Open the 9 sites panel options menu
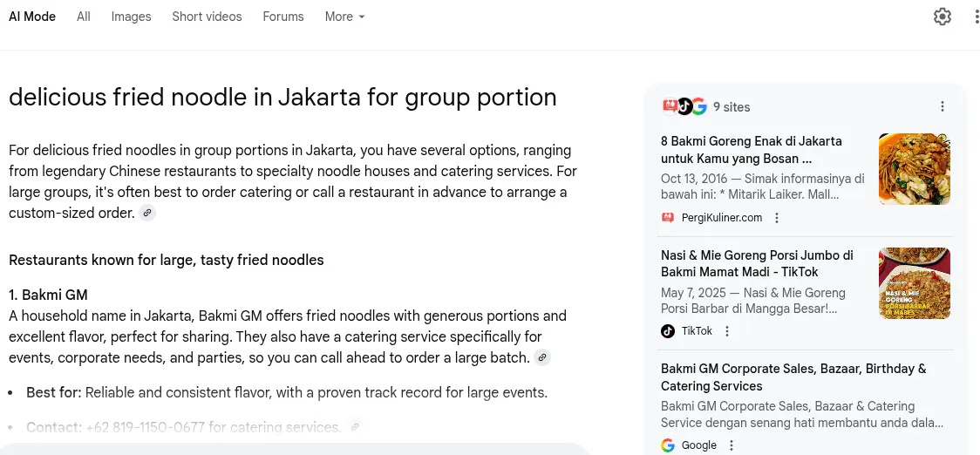This screenshot has height=455, width=980. (943, 106)
